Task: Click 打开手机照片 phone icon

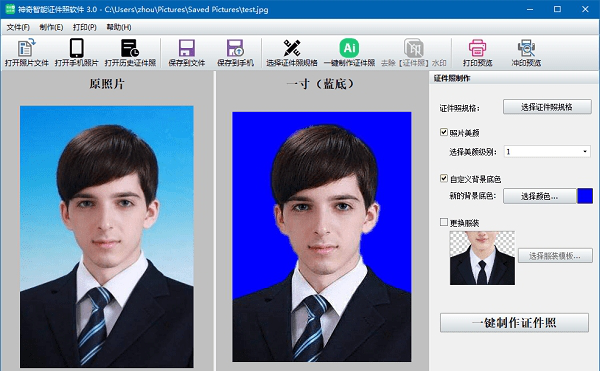Action: pyautogui.click(x=77, y=53)
